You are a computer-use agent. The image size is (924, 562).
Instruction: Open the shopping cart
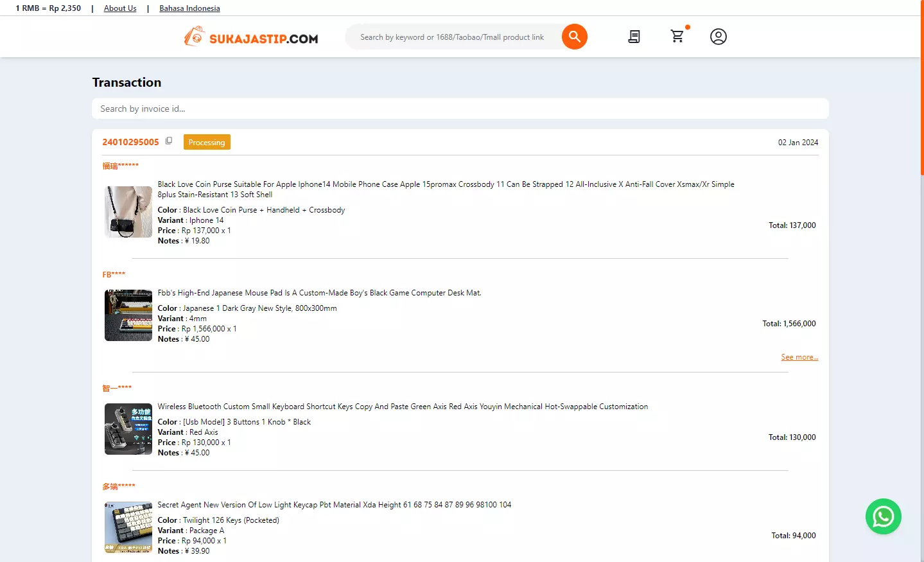coord(677,36)
